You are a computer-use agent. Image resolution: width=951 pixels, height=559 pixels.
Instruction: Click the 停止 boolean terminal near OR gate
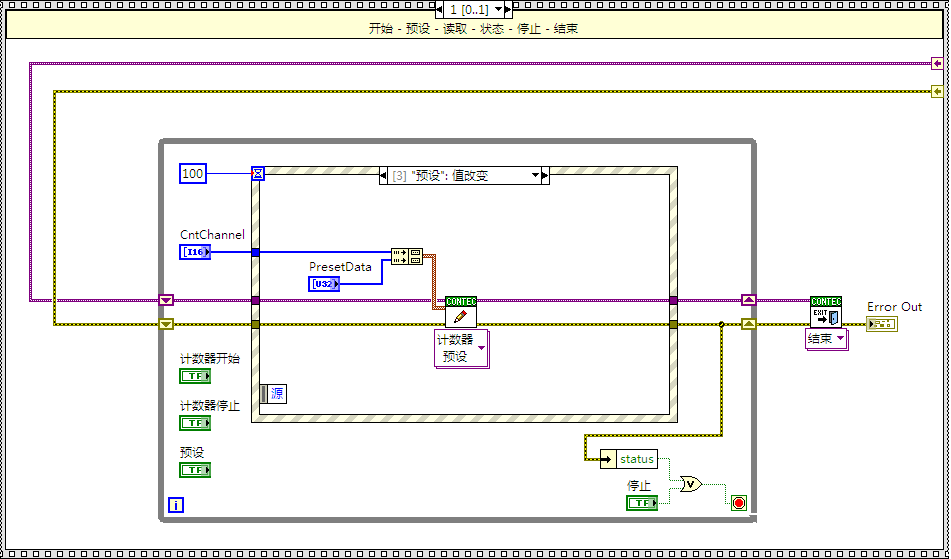pos(641,503)
